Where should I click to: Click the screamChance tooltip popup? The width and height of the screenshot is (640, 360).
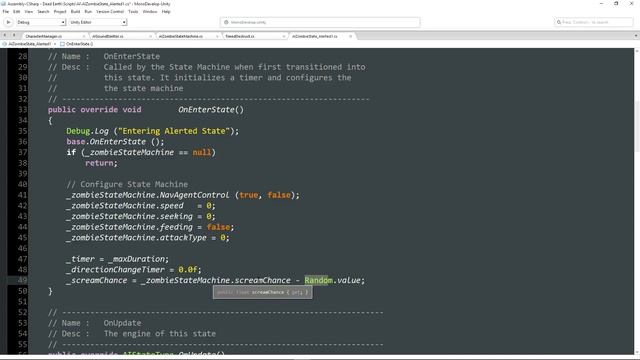click(262, 292)
